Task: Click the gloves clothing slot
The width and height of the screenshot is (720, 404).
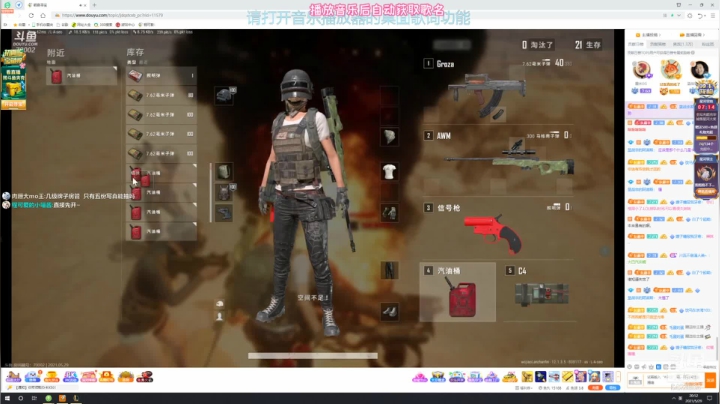Action: tap(389, 213)
